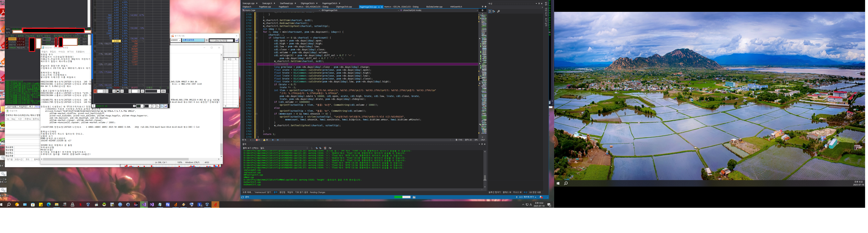The width and height of the screenshot is (868, 233).
Task: Switch to the DlgHogaClick.cpp tab
Action: (x=344, y=7)
